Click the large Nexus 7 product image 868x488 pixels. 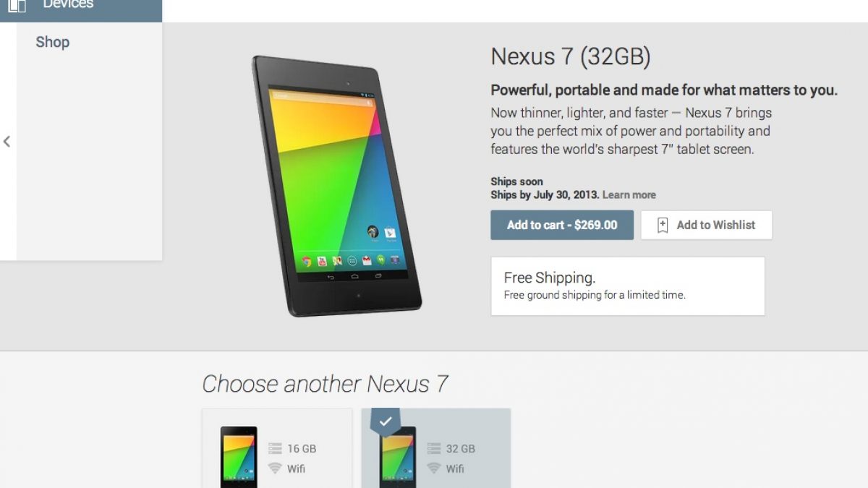[x=336, y=185]
